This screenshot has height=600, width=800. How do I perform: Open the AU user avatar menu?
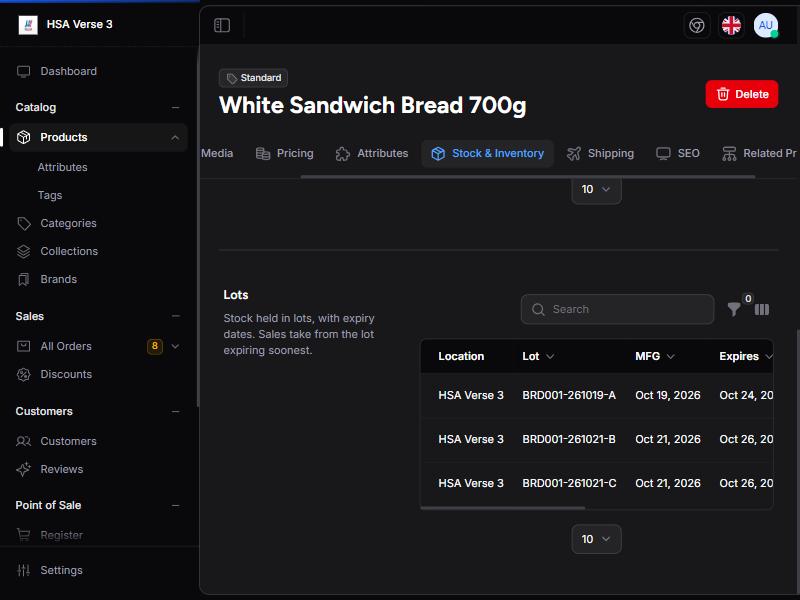tap(766, 25)
